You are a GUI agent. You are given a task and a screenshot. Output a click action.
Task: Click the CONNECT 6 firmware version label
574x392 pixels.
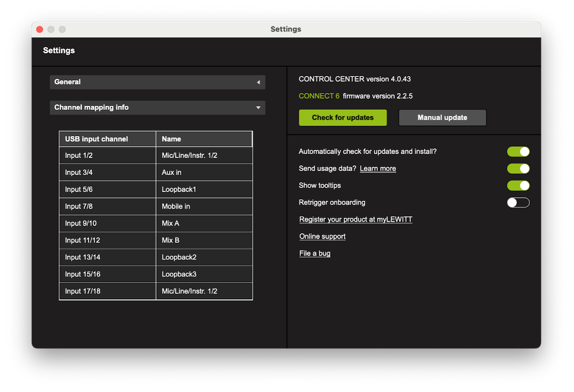coord(355,96)
